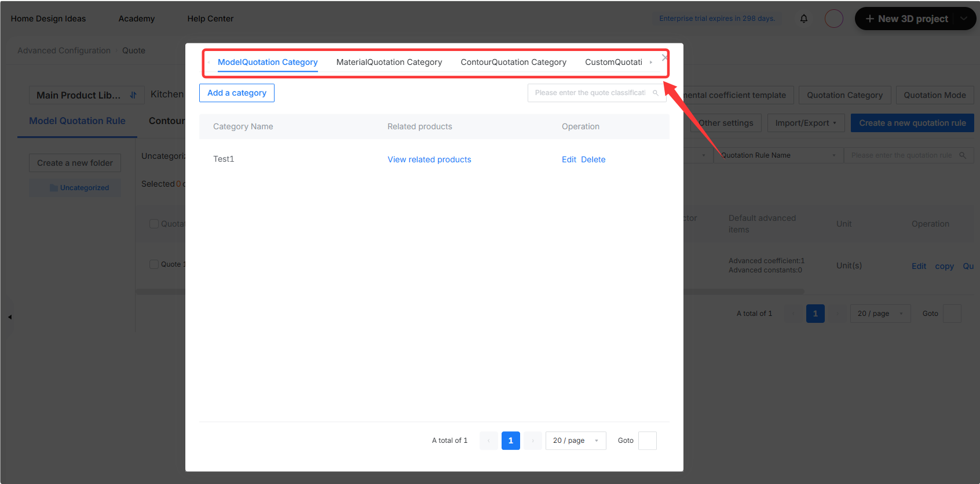Screen dimensions: 980x484
Task: Click the swap icon beside Main Product Lib
Action: (134, 95)
